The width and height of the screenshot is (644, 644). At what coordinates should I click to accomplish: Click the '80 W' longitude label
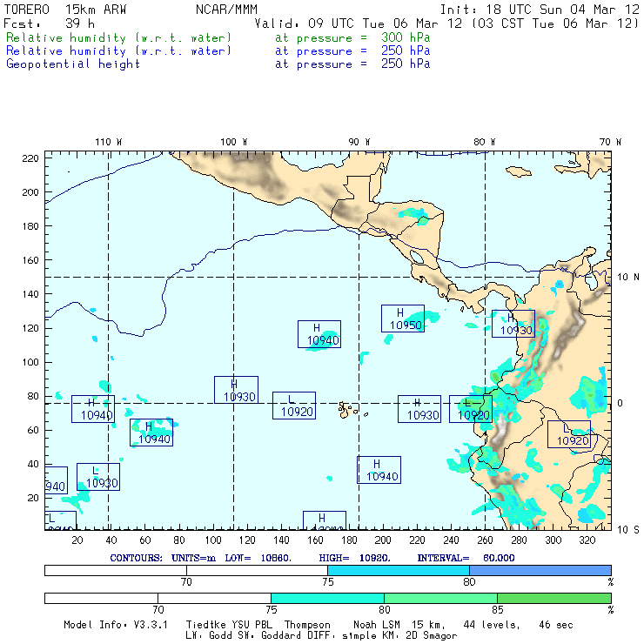[484, 142]
